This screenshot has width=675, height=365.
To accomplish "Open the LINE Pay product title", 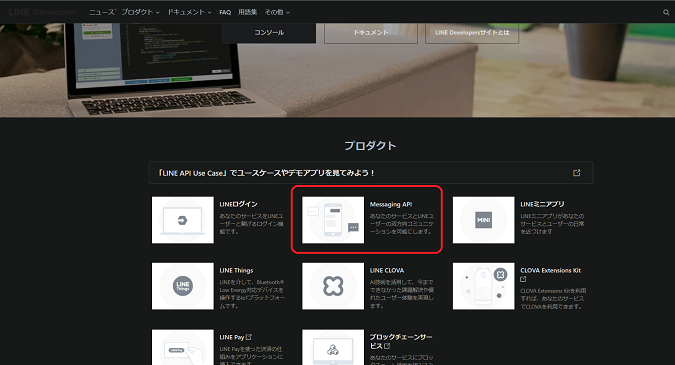I will [x=232, y=337].
